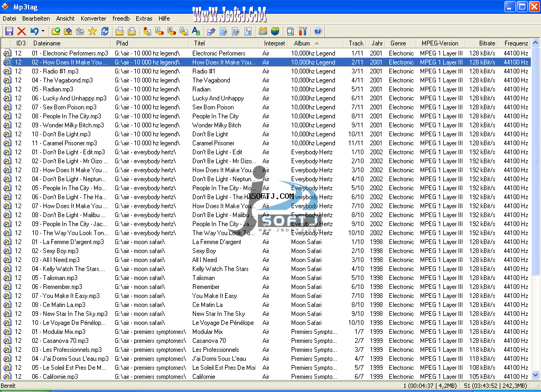541x392 pixels.
Task: Open the Actions icon left of quick actions
Action: 223,31
